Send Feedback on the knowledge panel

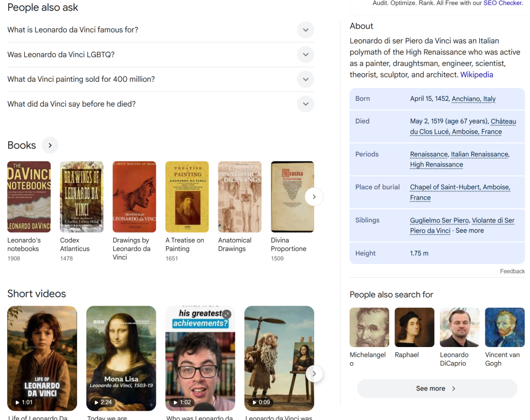tap(512, 272)
